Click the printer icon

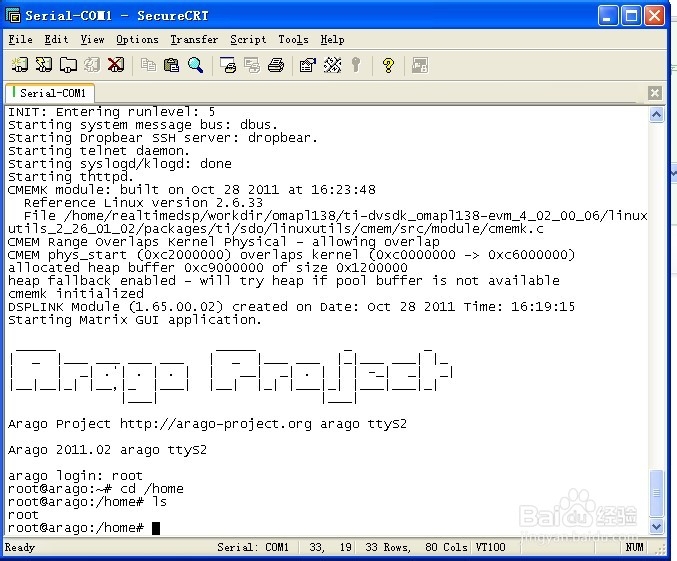click(x=276, y=65)
